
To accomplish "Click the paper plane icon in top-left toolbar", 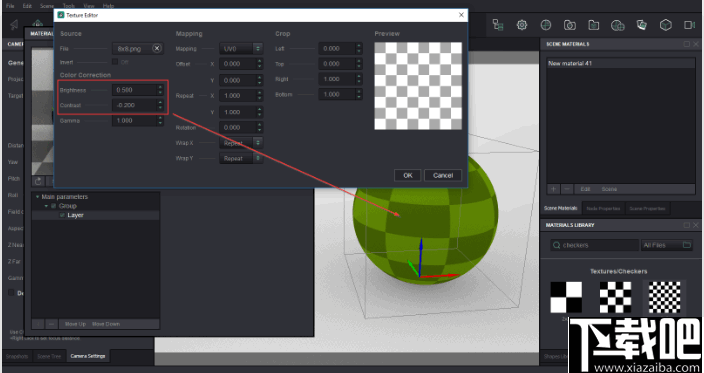I will pos(14,25).
